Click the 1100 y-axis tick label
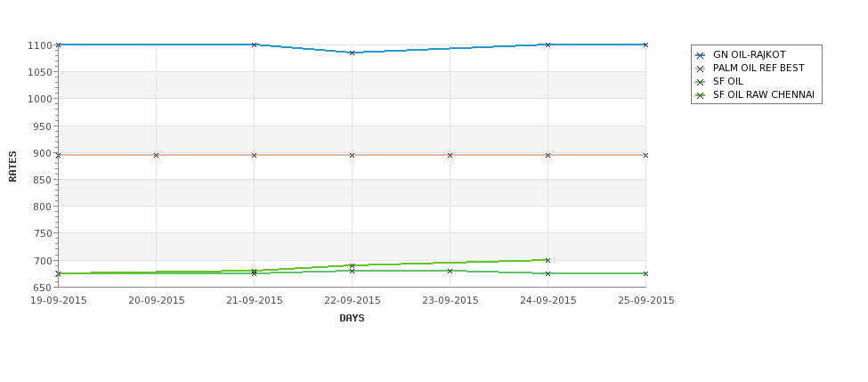This screenshot has width=868, height=382. [39, 45]
